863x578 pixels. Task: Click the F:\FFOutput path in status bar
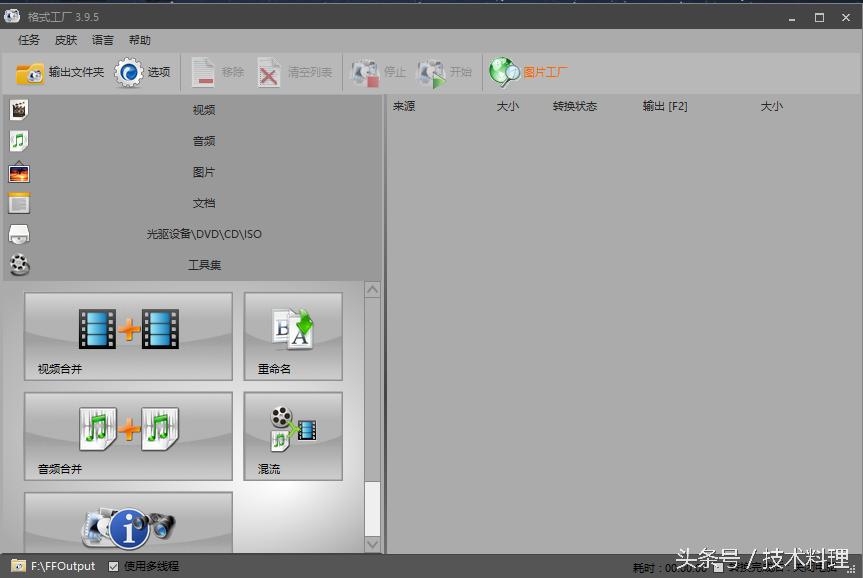point(62,566)
